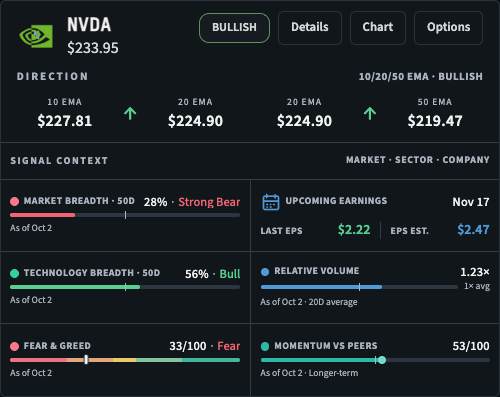Click 'As of Oct 2 · Longer-term' text
The width and height of the screenshot is (500, 397).
(x=309, y=373)
